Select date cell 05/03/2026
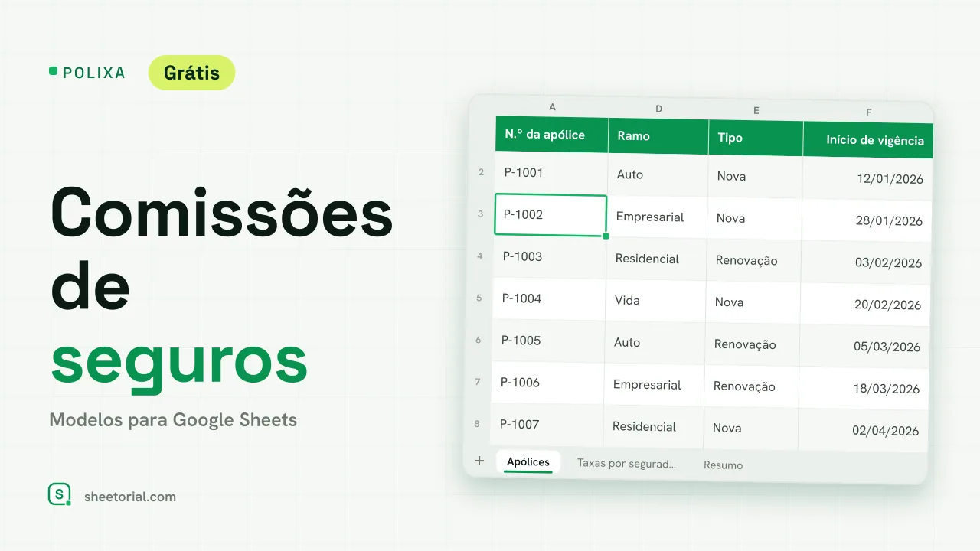 (x=864, y=347)
